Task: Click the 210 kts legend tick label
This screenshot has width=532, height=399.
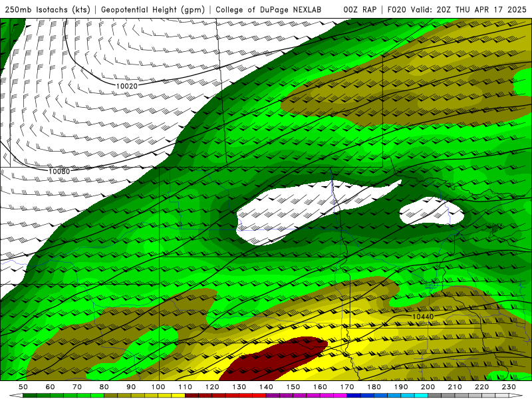Action: pos(455,387)
